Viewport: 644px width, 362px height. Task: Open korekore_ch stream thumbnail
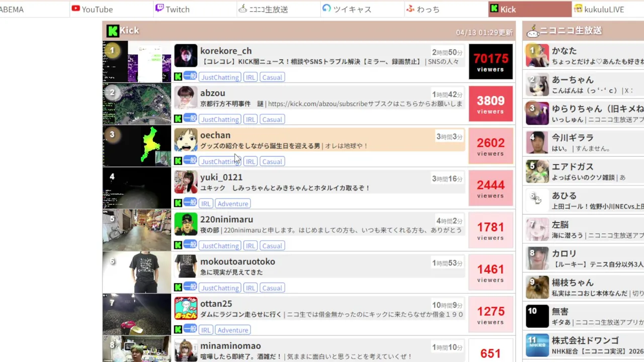click(x=137, y=61)
